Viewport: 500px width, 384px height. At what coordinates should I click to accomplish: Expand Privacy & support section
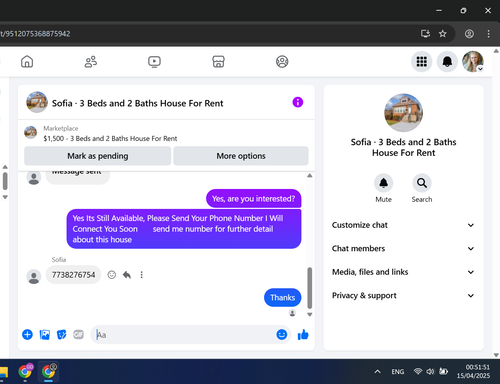[403, 295]
